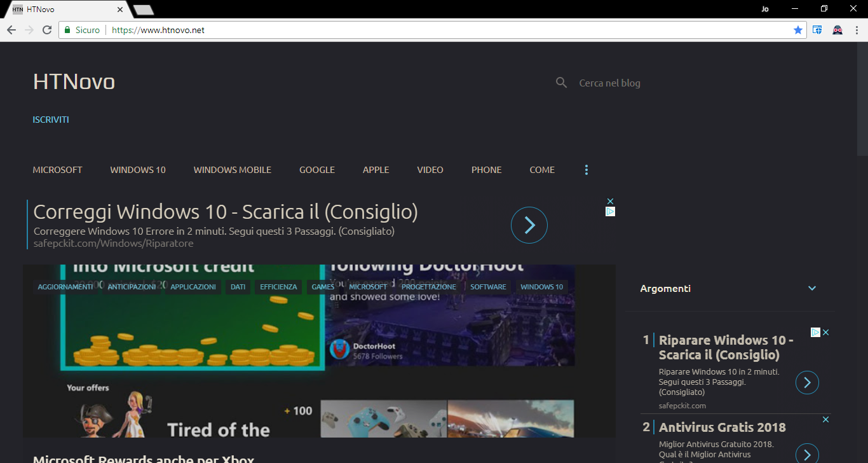
Task: Open the Chrome three-dot menu
Action: tap(856, 30)
